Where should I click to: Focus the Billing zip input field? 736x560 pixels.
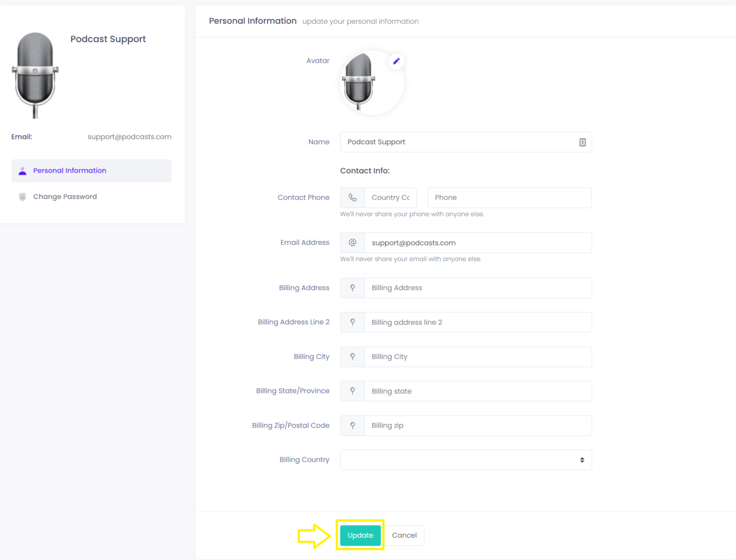coord(478,426)
